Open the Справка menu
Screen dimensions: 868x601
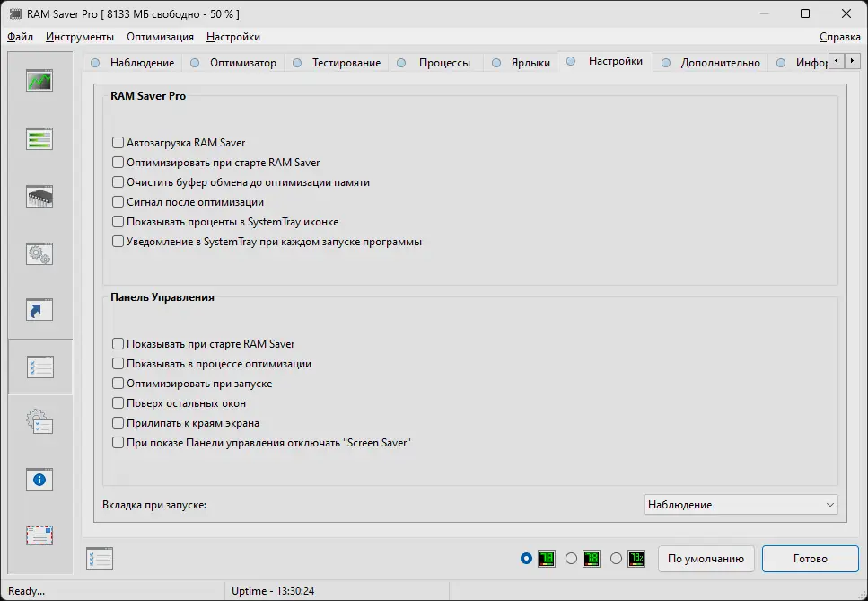pyautogui.click(x=840, y=37)
